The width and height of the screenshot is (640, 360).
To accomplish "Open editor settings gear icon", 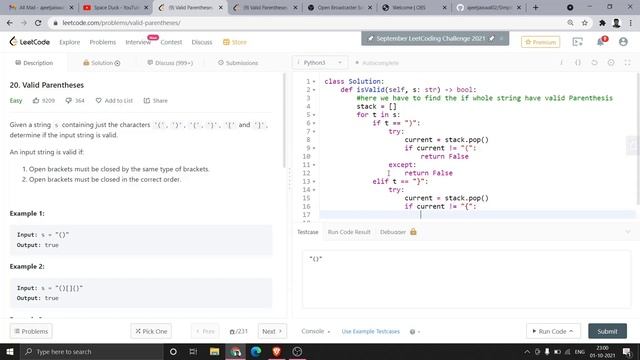I will tap(611, 62).
